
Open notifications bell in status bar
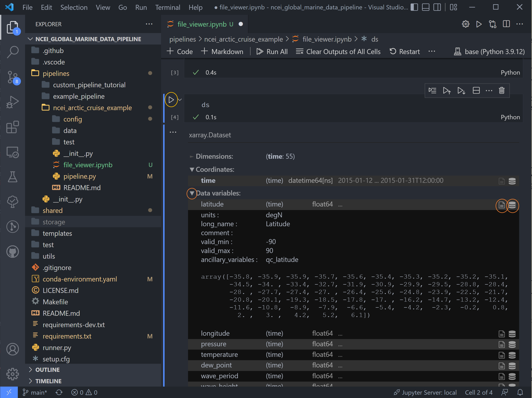[x=520, y=392]
